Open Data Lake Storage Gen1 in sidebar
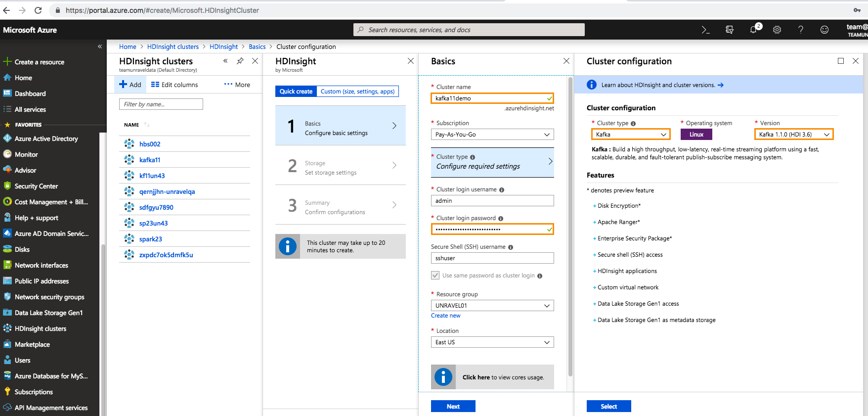Screen dimensions: 868x416 [x=48, y=313]
